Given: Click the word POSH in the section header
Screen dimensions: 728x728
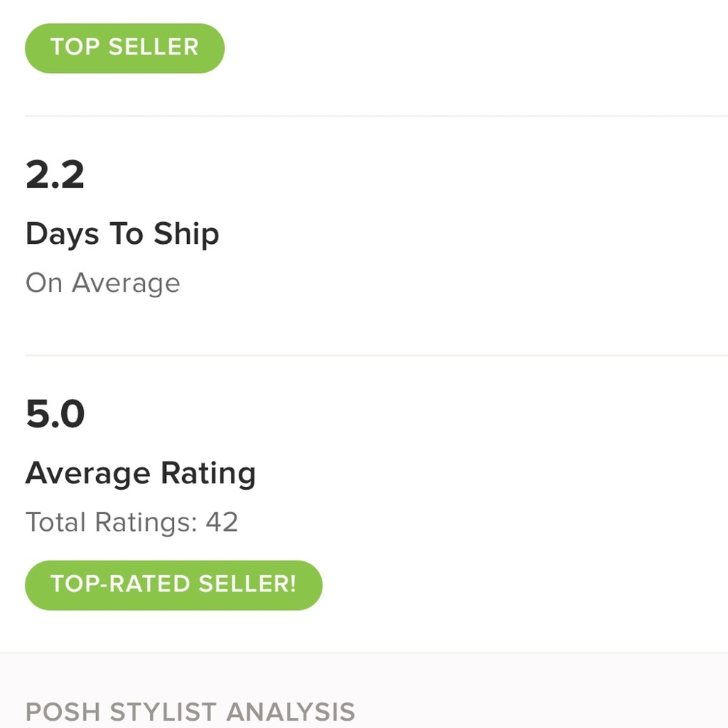Looking at the screenshot, I should pos(61,711).
